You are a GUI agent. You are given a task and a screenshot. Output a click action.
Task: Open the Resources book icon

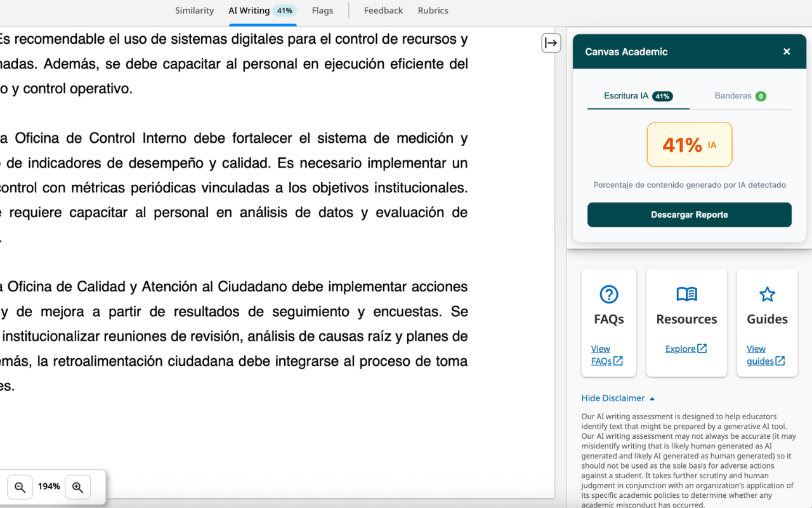[x=686, y=294]
